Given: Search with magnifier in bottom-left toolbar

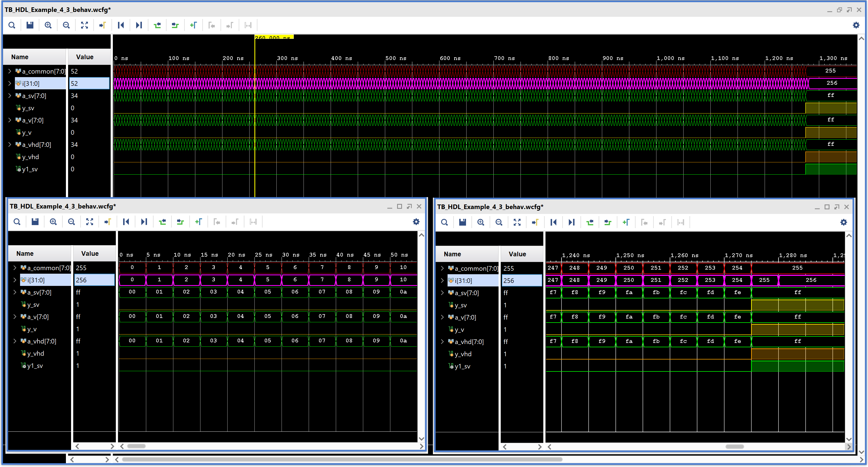Looking at the screenshot, I should 17,222.
